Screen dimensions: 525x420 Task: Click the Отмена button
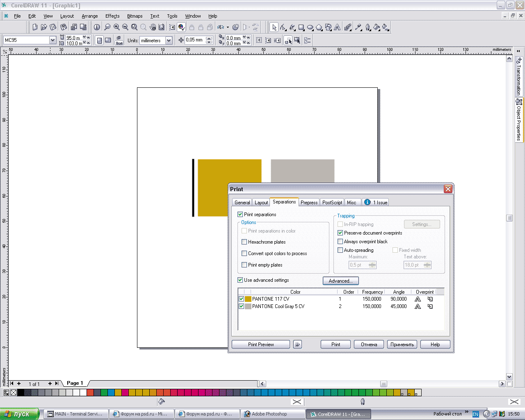pos(369,345)
